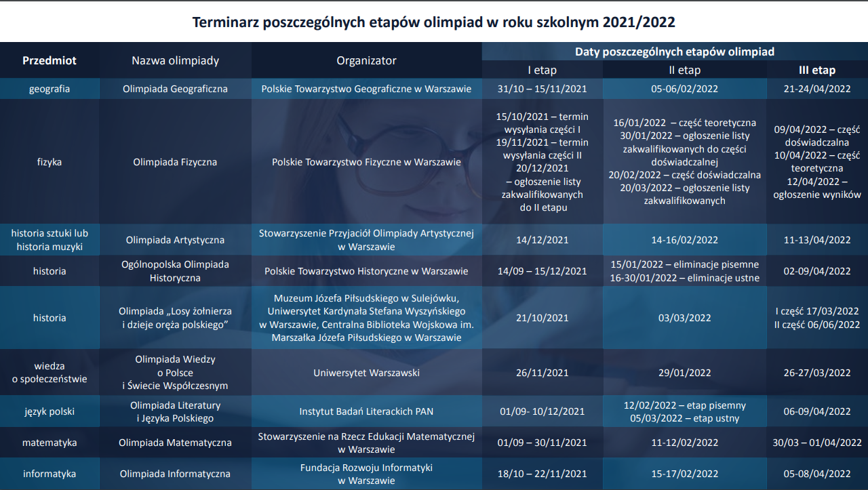The height and width of the screenshot is (490, 868).
Task: Select the Olimpiada Artystyczna cell
Action: (175, 240)
